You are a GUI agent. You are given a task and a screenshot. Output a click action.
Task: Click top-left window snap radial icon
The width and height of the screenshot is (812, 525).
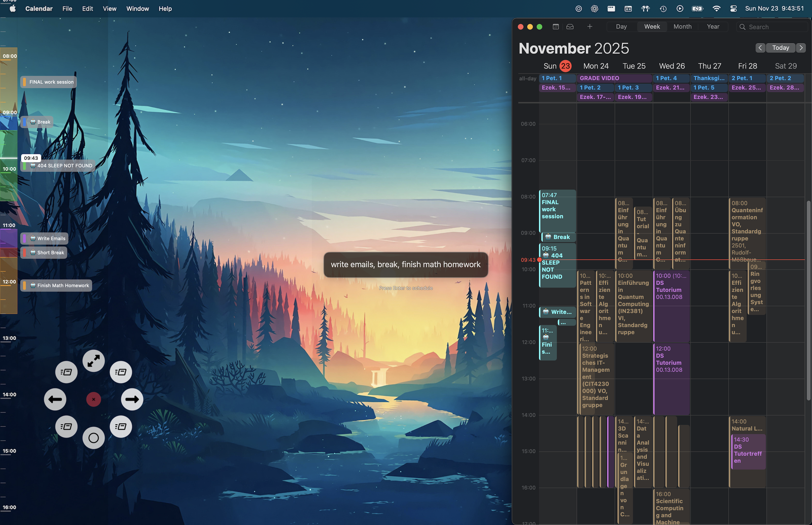[x=66, y=372]
